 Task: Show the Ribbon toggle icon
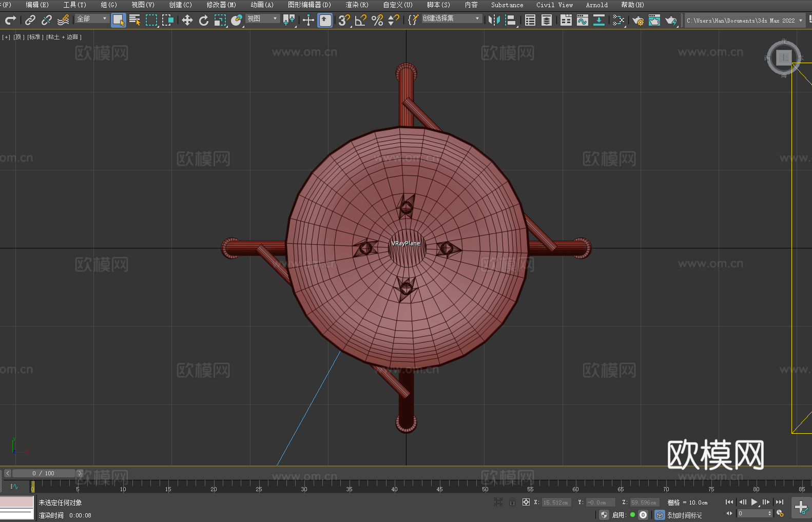click(566, 20)
